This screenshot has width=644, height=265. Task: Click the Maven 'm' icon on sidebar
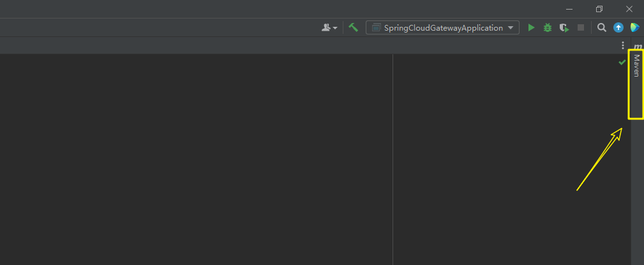pyautogui.click(x=638, y=47)
